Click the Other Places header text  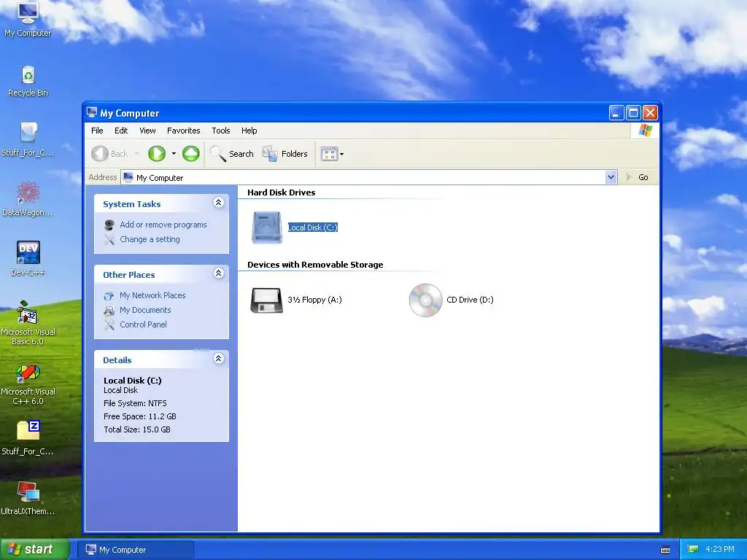click(128, 275)
